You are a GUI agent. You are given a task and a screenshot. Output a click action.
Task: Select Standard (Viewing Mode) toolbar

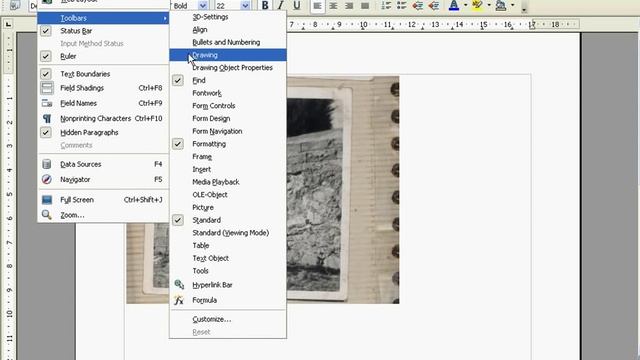[x=228, y=233]
